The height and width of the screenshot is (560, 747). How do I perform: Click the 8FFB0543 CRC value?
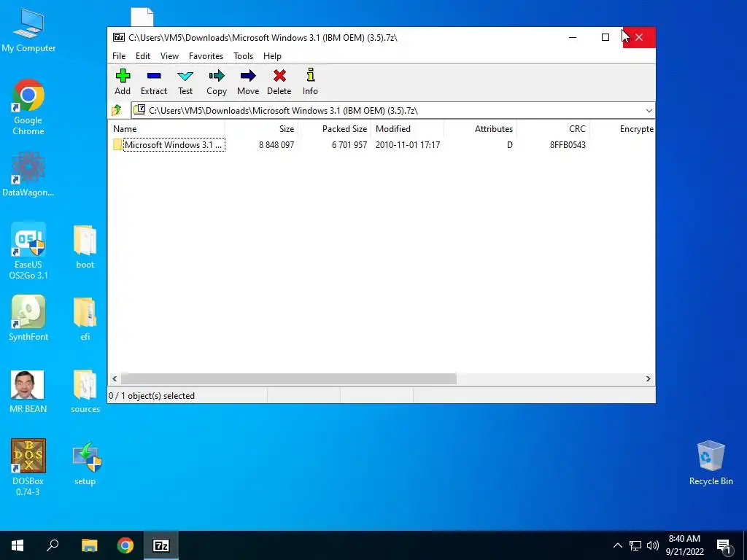click(x=568, y=145)
